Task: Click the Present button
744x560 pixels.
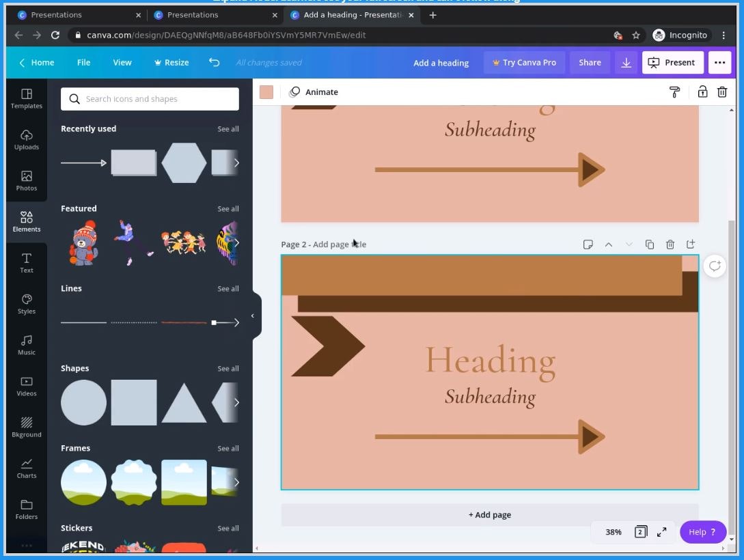Action: pyautogui.click(x=673, y=63)
